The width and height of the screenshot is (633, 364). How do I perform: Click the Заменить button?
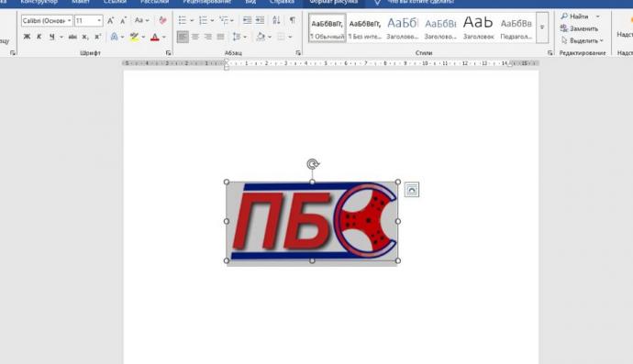[x=579, y=28]
